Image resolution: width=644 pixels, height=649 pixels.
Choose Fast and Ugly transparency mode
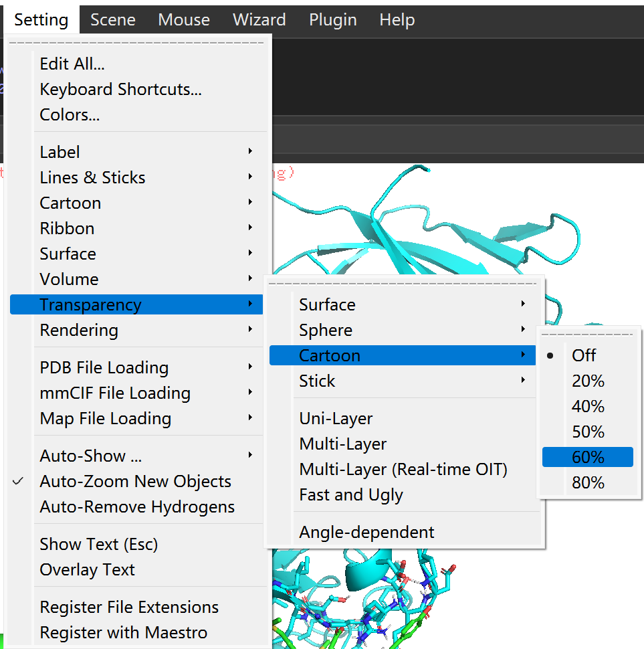(351, 494)
